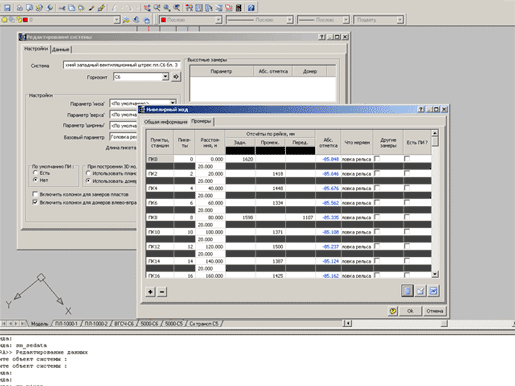Open the 'Данные' tab

click(x=61, y=49)
